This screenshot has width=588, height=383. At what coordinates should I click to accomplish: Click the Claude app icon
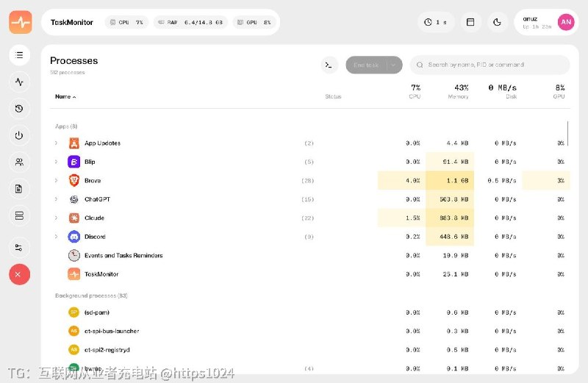[x=74, y=218]
